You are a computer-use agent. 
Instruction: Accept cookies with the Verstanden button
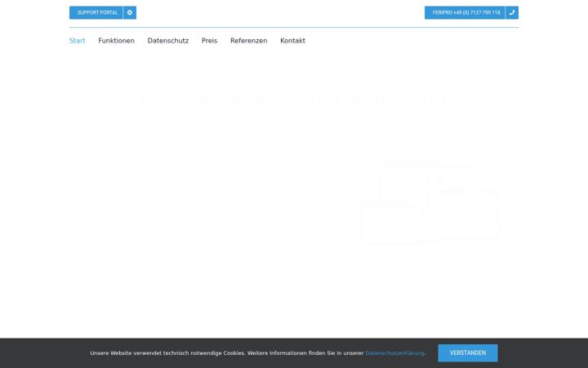(468, 353)
